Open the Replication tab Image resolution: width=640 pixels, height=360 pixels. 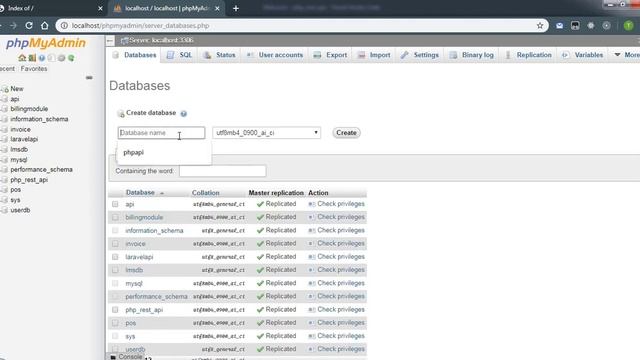(x=529, y=55)
